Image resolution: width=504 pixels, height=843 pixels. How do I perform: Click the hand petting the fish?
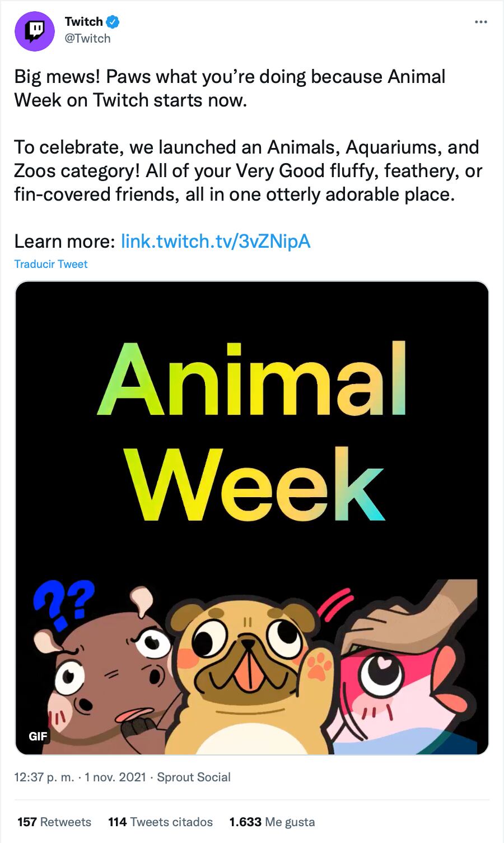pyautogui.click(x=414, y=617)
